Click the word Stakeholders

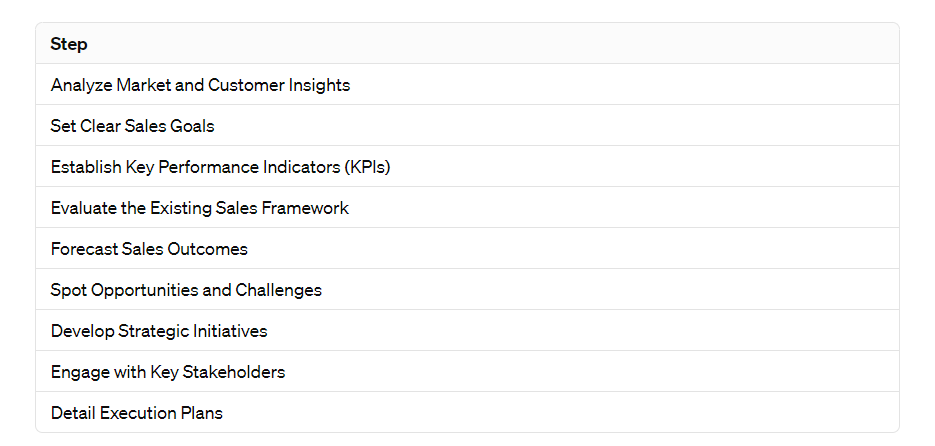coord(234,372)
